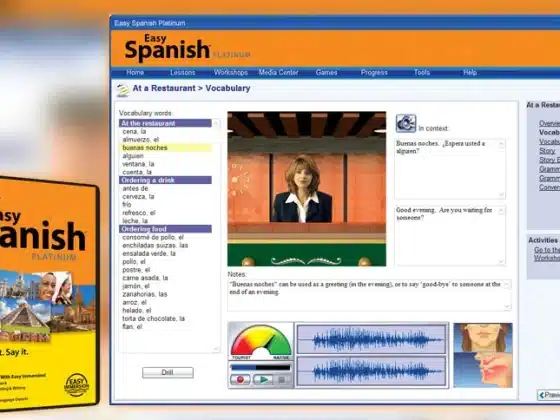This screenshot has width=560, height=420.
Task: Click the tourist-native pronunciation gauge
Action: pyautogui.click(x=261, y=342)
